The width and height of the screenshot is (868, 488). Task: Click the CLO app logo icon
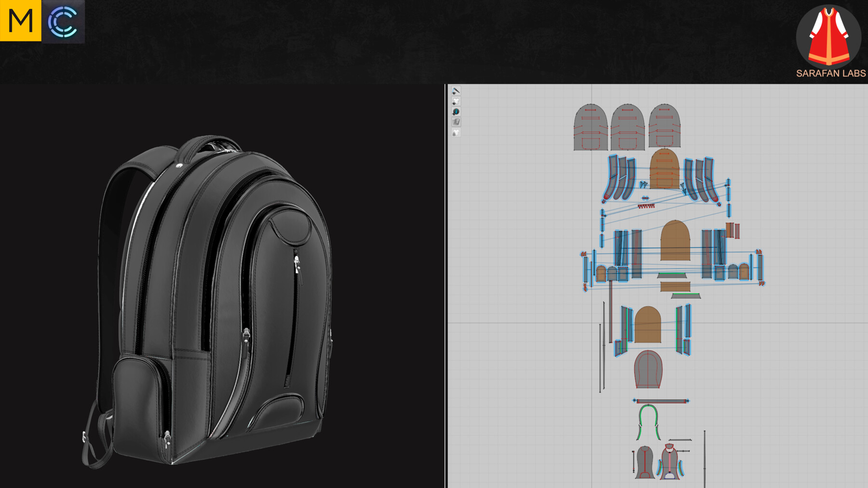[63, 22]
